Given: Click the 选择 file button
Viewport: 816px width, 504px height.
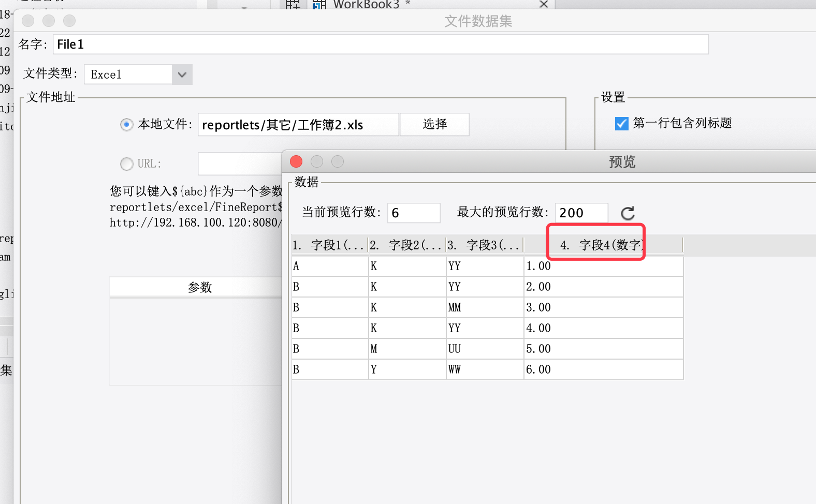Looking at the screenshot, I should 434,124.
